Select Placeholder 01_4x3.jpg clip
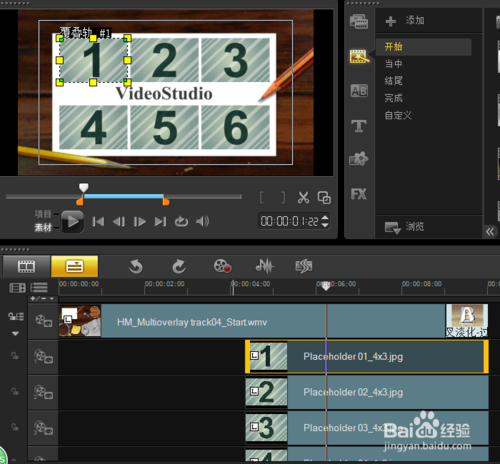Viewport: 500px width, 464px height. tap(367, 357)
